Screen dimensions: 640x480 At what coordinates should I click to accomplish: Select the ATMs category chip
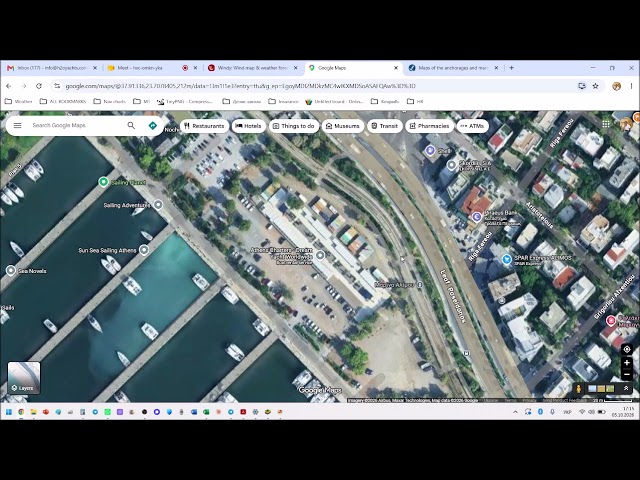472,126
